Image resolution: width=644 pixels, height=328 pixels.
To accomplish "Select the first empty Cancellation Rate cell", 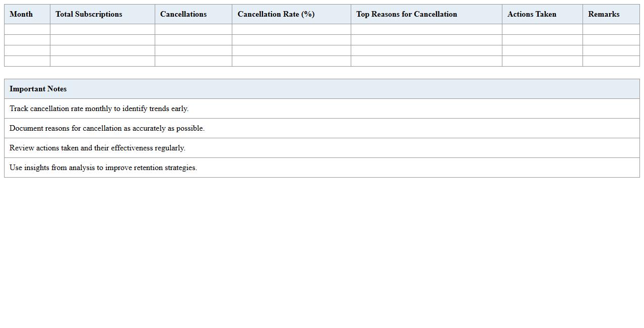I will tap(291, 29).
